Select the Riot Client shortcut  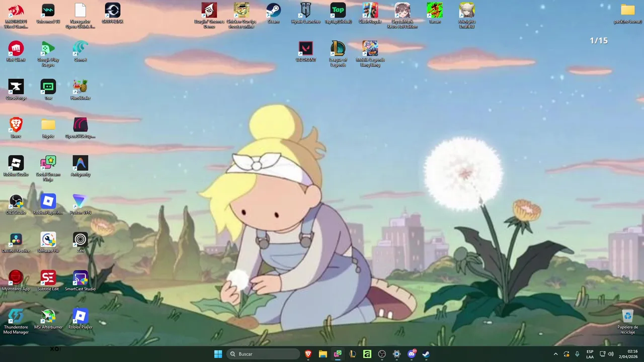pyautogui.click(x=16, y=52)
